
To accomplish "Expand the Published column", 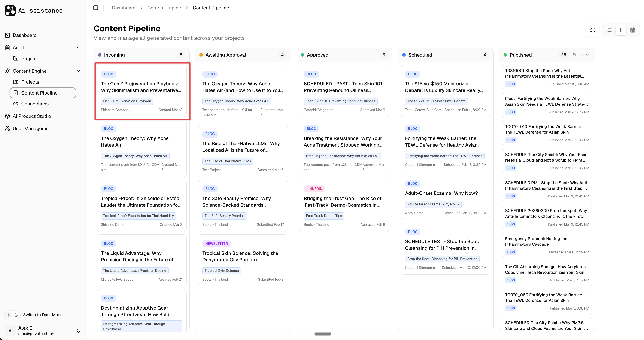I will point(580,55).
